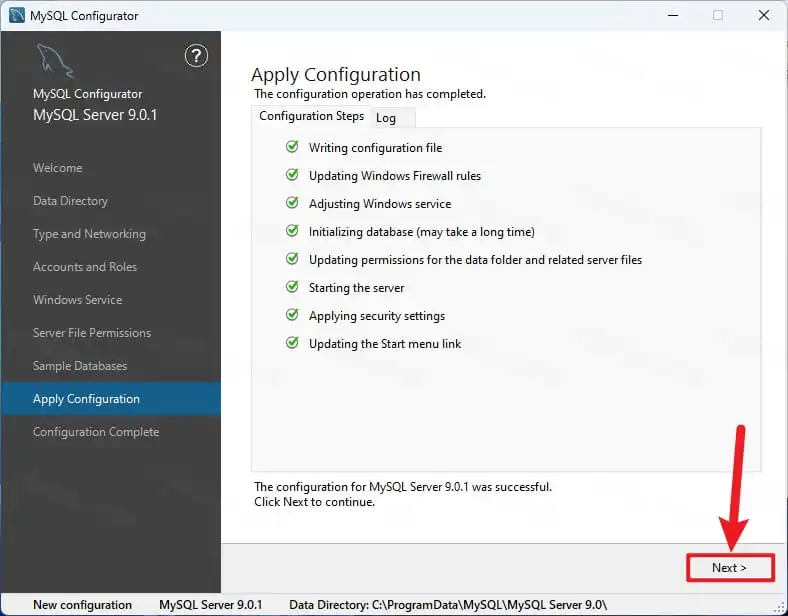Select the Configuration Steps tab

pyautogui.click(x=311, y=116)
